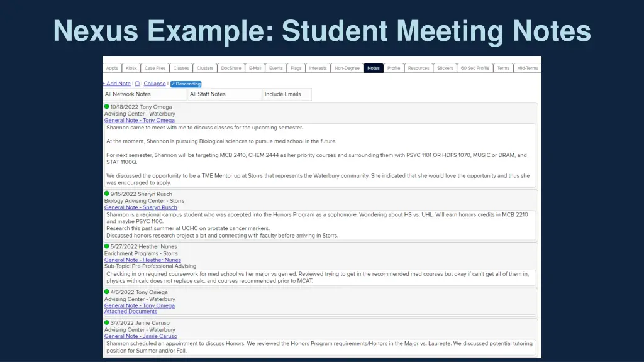Switch to the Resources tab
The width and height of the screenshot is (644, 362).
pos(418,68)
